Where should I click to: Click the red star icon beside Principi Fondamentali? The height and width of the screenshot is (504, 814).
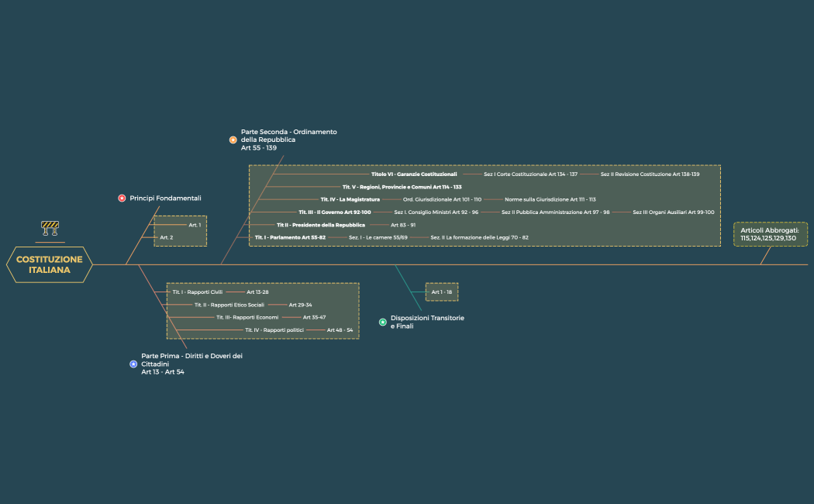(122, 198)
